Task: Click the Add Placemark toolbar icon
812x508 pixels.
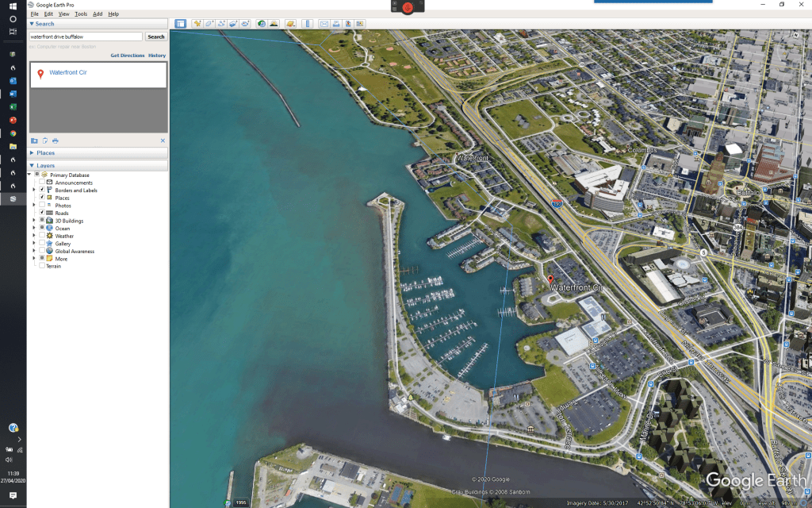Action: tap(197, 24)
